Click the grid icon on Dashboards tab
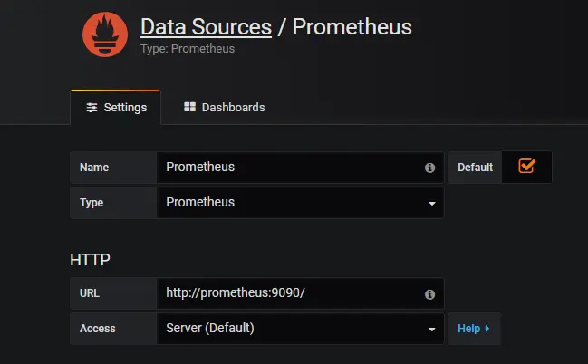 [189, 107]
